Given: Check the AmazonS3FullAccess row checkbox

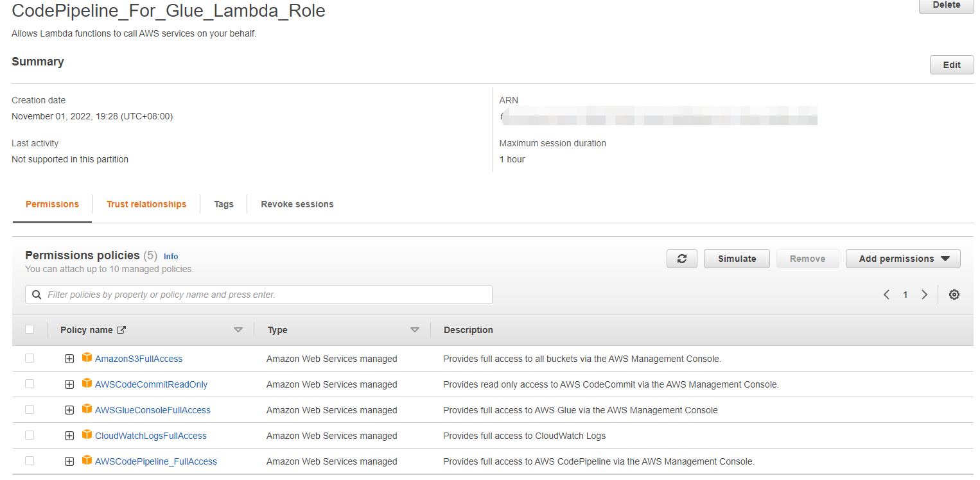Looking at the screenshot, I should [30, 358].
